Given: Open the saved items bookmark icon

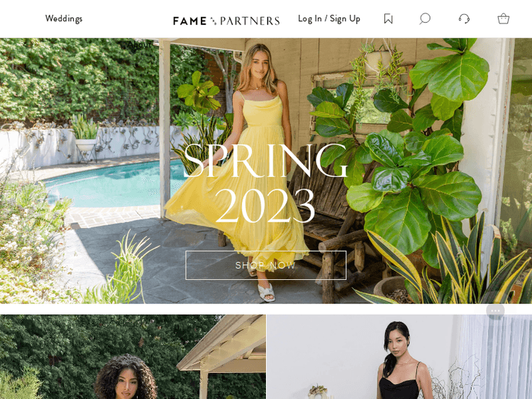Looking at the screenshot, I should [388, 19].
